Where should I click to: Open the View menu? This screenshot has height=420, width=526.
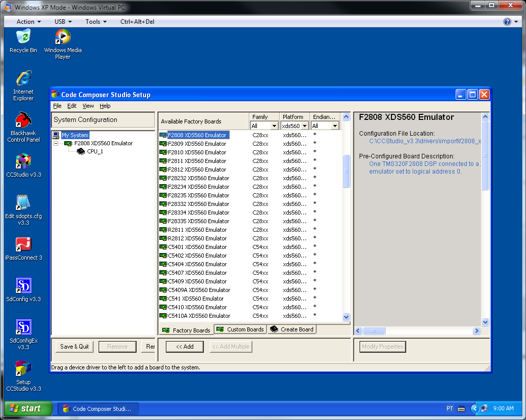pyautogui.click(x=88, y=106)
